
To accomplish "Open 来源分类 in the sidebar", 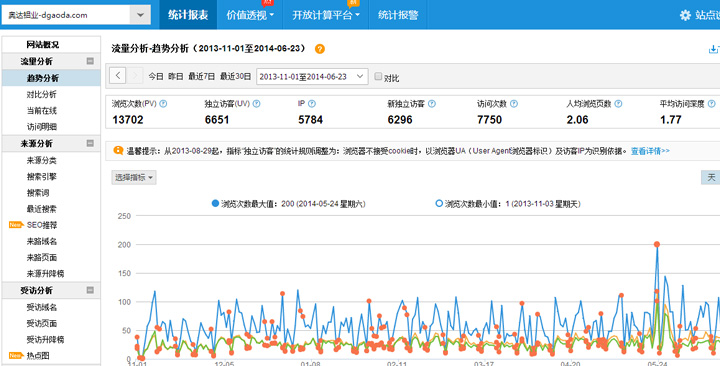I will [41, 160].
